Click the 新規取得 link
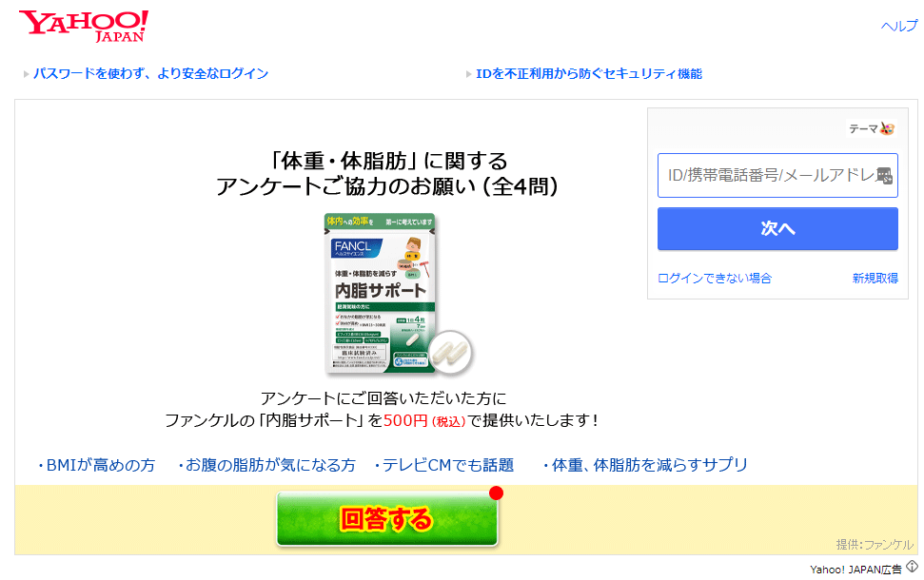924x580 pixels. 875,278
